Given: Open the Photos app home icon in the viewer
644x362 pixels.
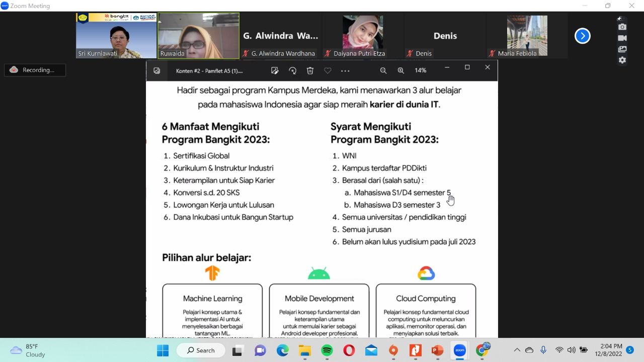Looking at the screenshot, I should 157,71.
